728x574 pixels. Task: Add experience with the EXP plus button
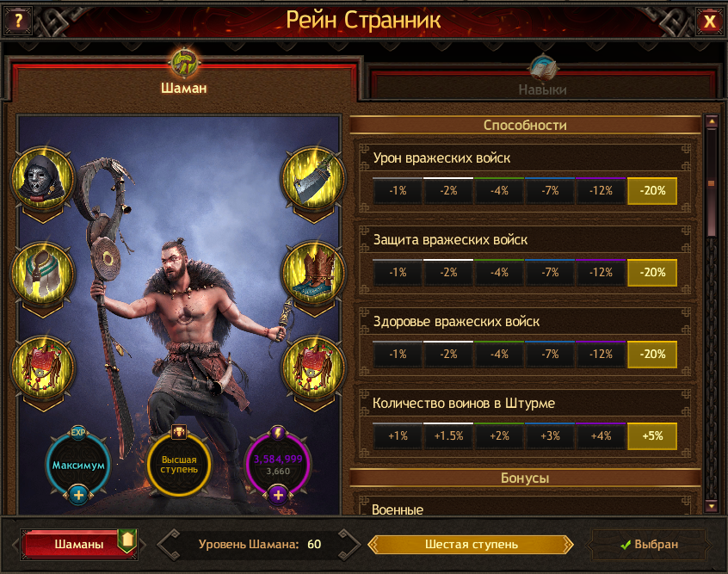[78, 495]
